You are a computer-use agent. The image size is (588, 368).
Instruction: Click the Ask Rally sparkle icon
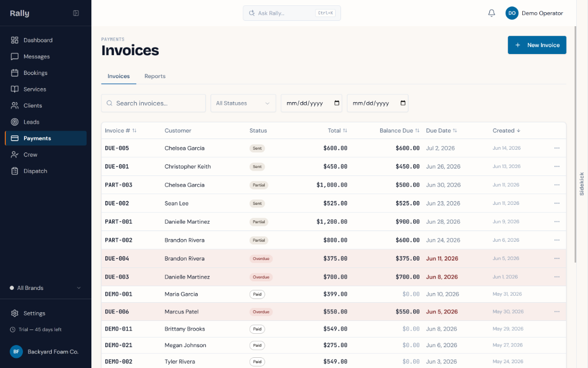coord(252,13)
